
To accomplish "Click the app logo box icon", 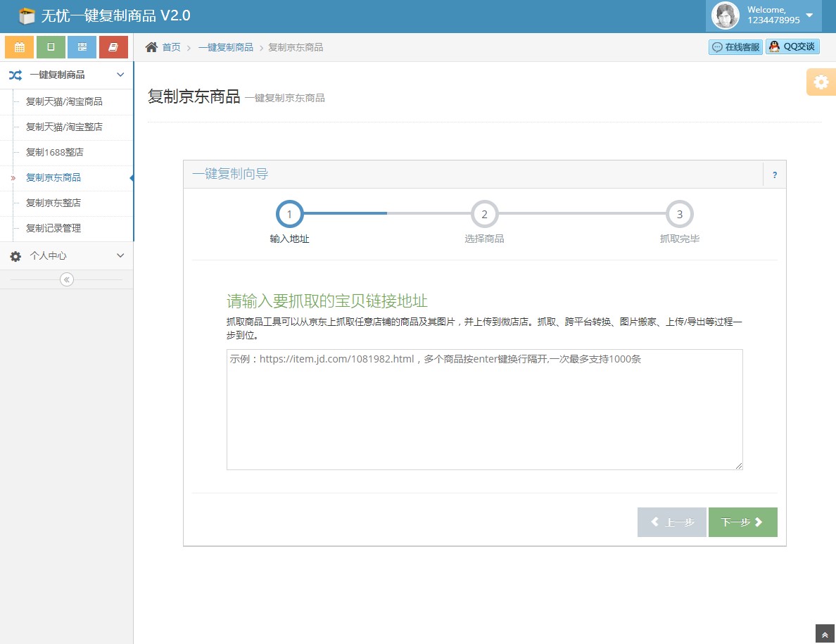I will point(26,16).
